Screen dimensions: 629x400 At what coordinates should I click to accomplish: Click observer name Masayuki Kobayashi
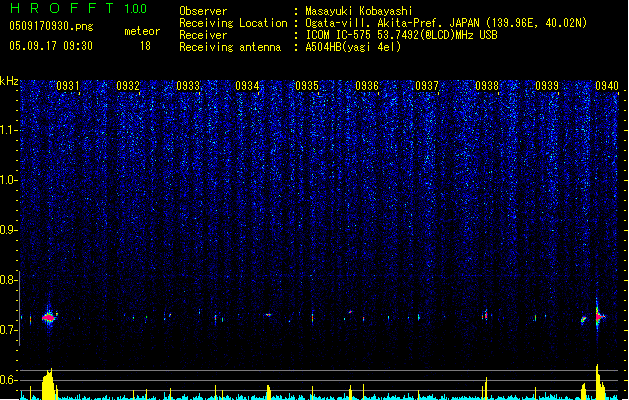(x=359, y=11)
